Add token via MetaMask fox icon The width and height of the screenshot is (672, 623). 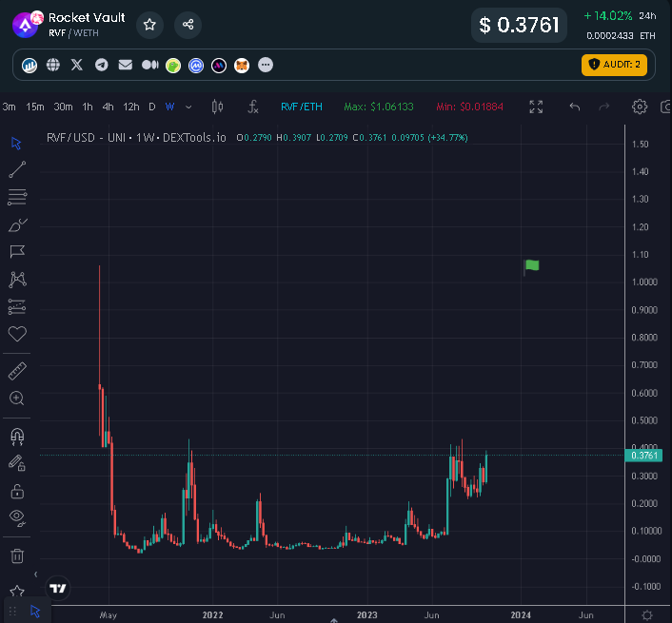[x=242, y=66]
